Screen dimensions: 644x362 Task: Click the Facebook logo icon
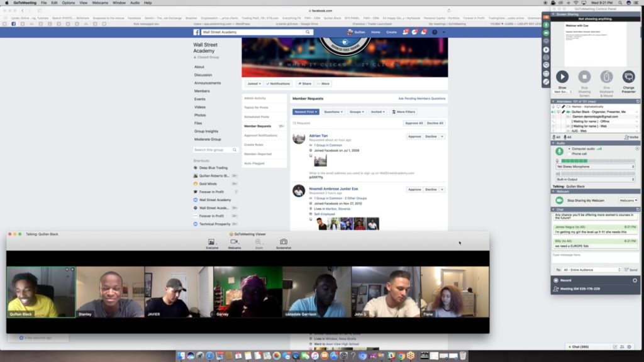(x=197, y=32)
